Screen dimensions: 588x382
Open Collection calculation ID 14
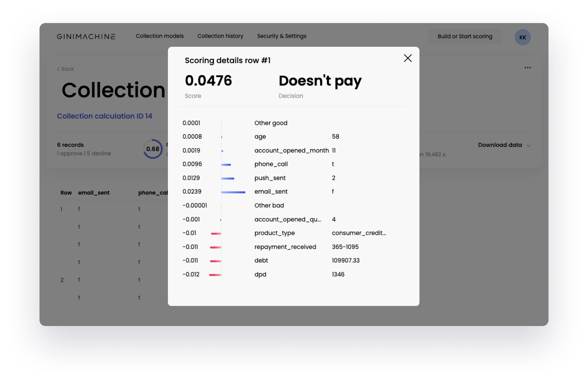pos(104,116)
